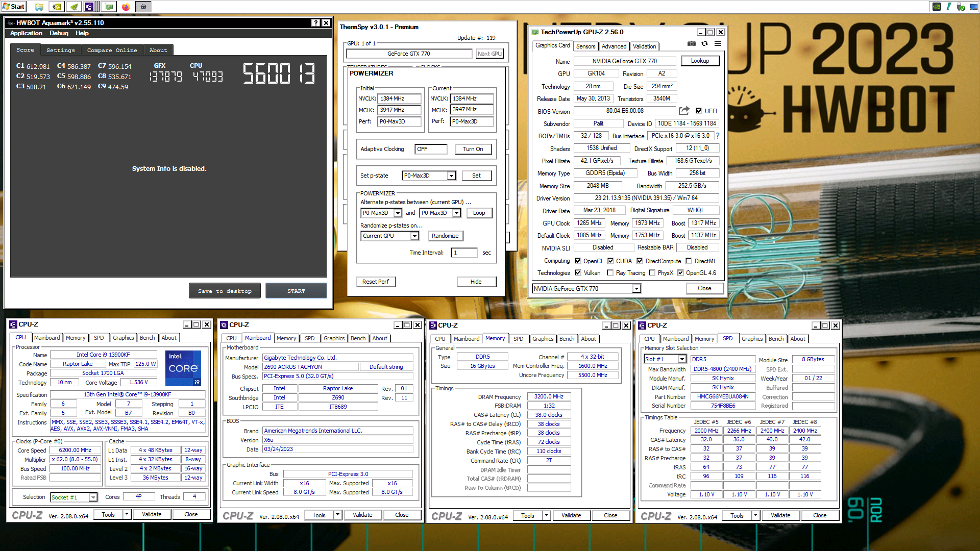Toggle the CUDA checkbox
Viewport: 980px width, 551px height.
click(x=610, y=261)
